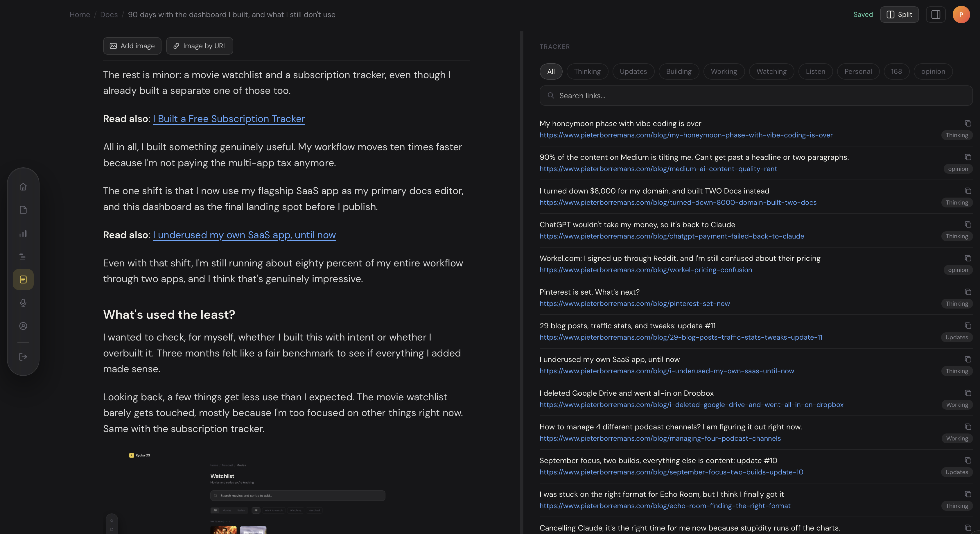Click the 'What's used the least?' heading
This screenshot has width=980, height=534.
169,314
